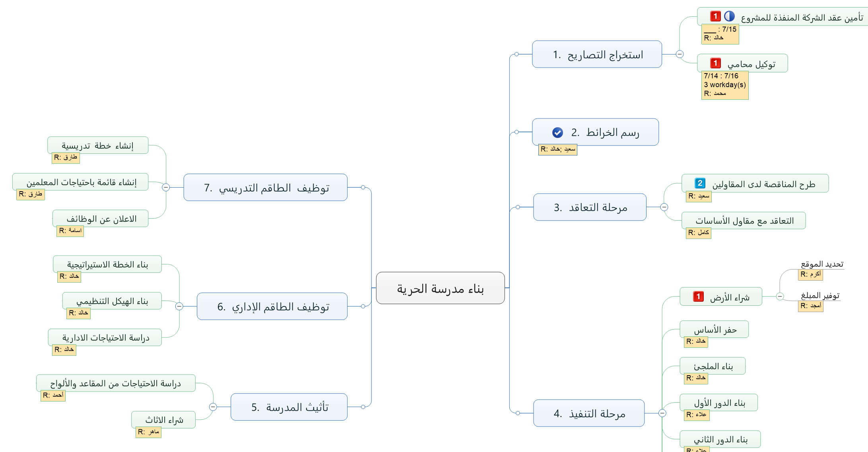
Task: Select the حفر الأساس subtopic
Action: pos(715,330)
